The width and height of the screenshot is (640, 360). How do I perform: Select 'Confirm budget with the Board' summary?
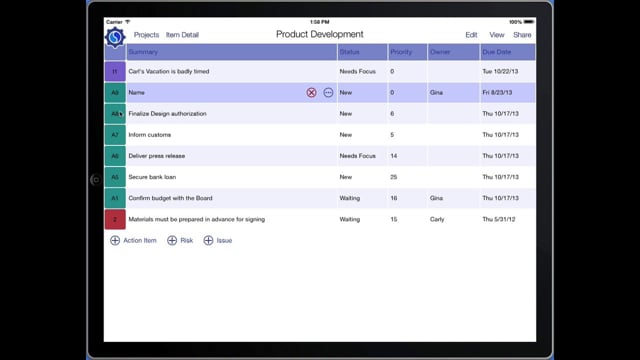pyautogui.click(x=170, y=198)
